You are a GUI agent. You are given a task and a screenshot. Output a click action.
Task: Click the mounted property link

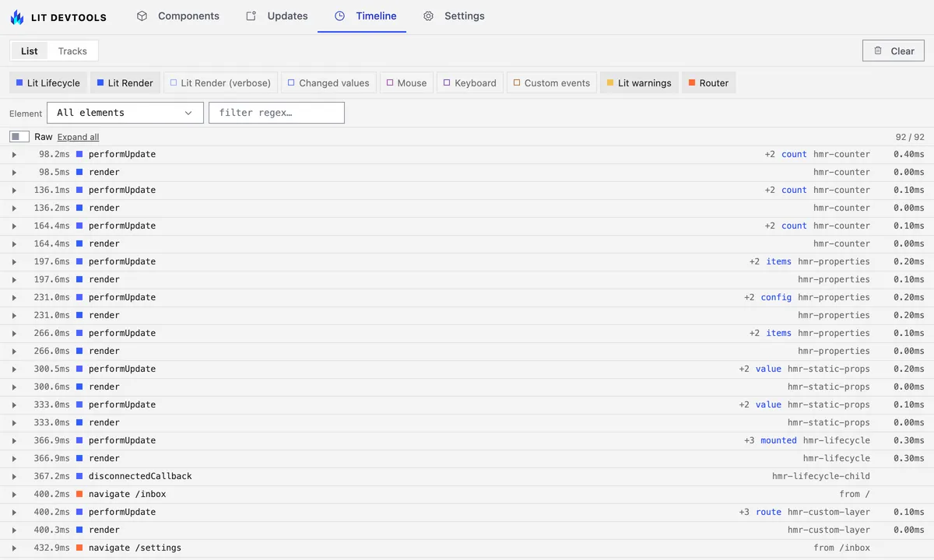[x=778, y=440]
